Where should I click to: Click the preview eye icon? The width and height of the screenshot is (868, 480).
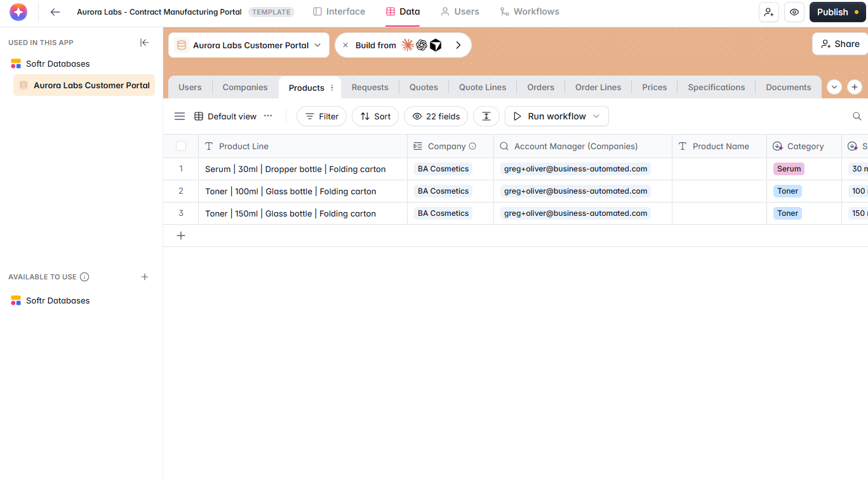click(794, 12)
